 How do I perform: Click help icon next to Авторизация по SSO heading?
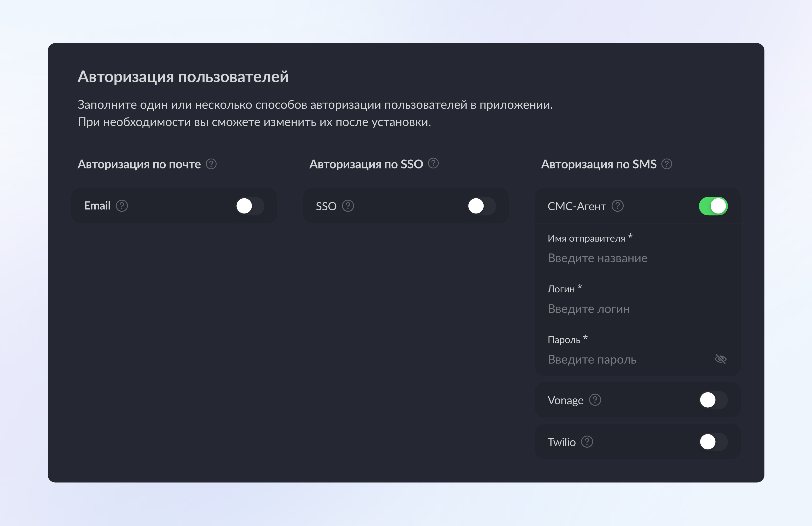(x=433, y=164)
